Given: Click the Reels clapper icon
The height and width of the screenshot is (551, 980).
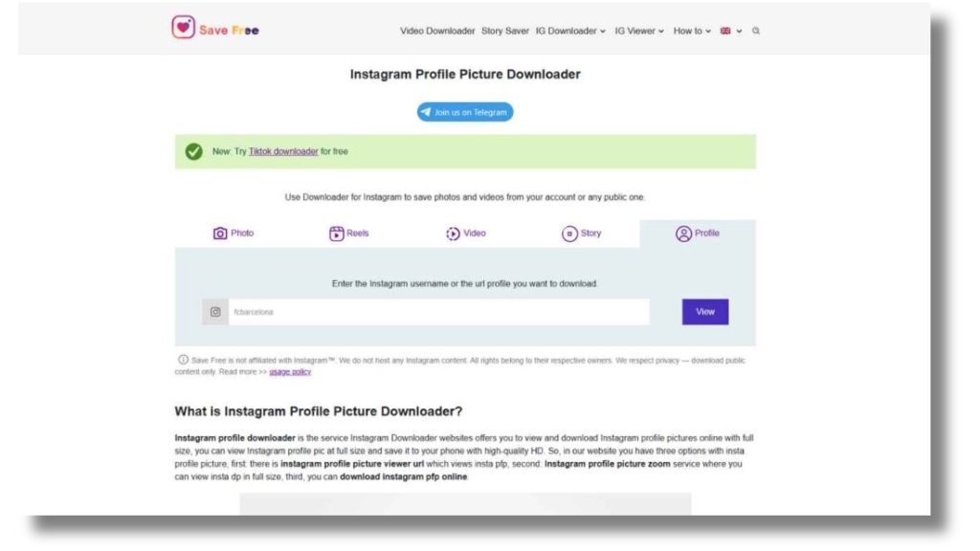Looking at the screenshot, I should (337, 233).
